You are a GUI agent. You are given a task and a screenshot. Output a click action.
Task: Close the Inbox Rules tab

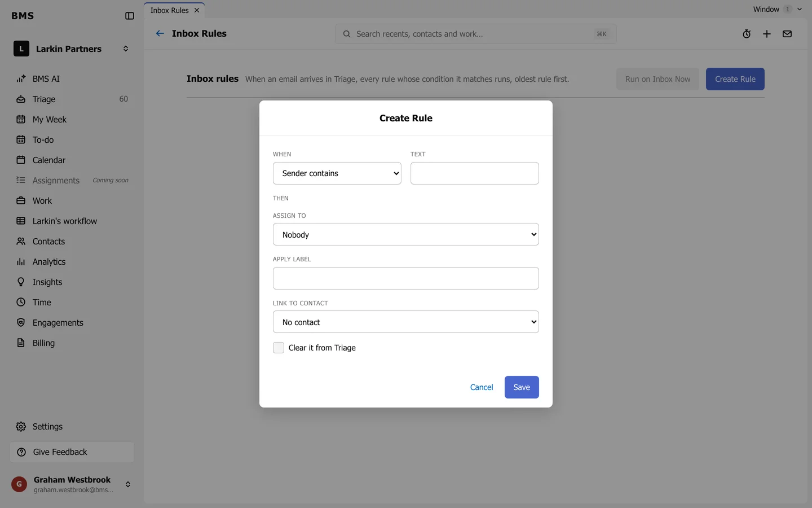197,10
